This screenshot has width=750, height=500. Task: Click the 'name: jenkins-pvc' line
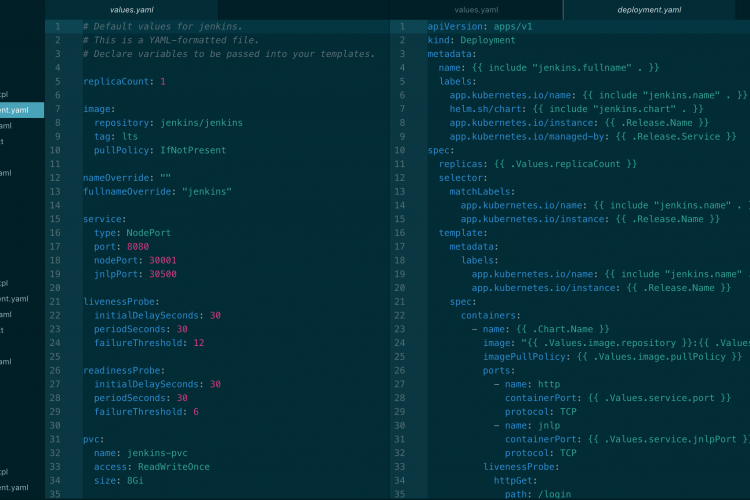coord(141,453)
